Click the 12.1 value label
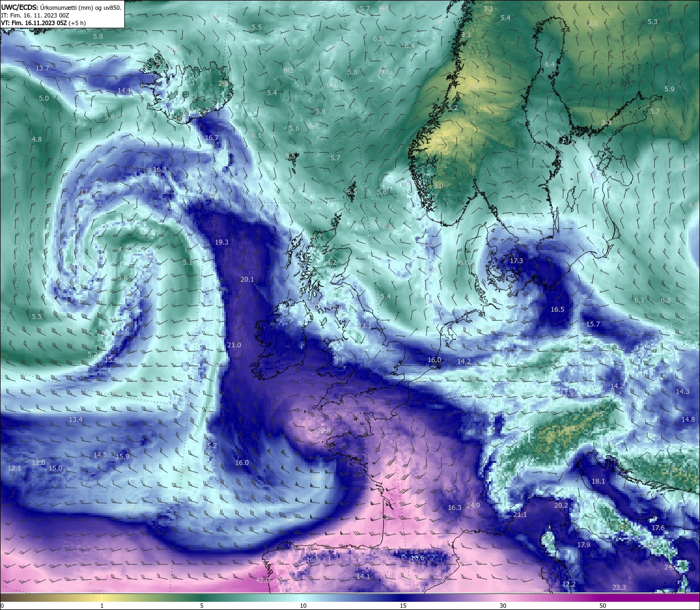The width and height of the screenshot is (700, 610). (15, 469)
